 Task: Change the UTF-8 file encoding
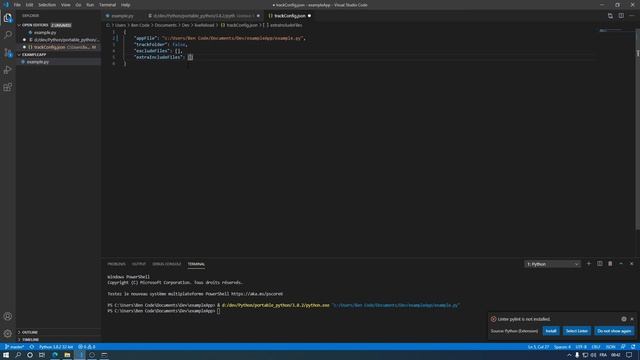point(581,347)
